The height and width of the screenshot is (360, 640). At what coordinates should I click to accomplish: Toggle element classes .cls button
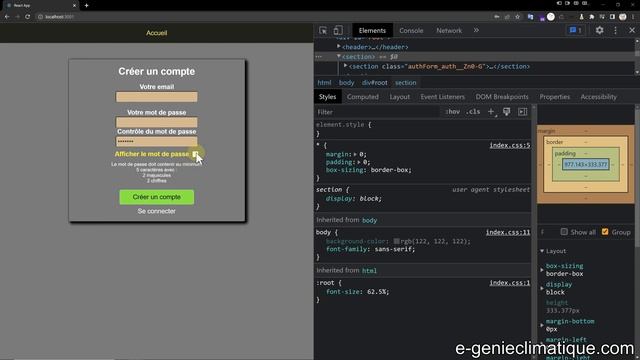click(473, 111)
